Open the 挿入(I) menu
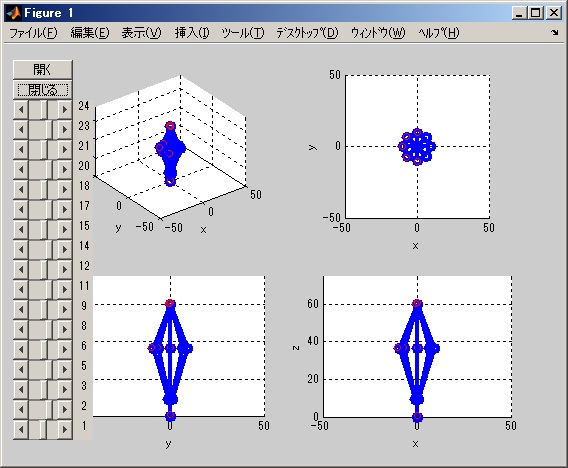The height and width of the screenshot is (468, 568). tap(192, 33)
